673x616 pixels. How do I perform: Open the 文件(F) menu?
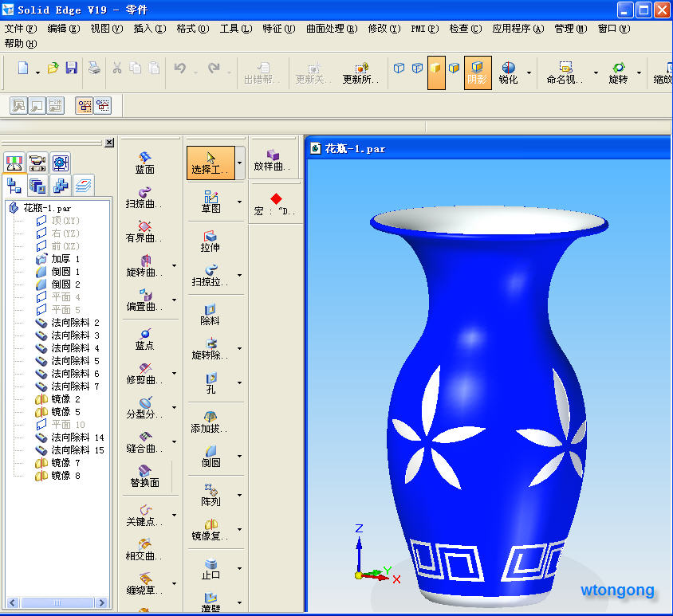[21, 29]
